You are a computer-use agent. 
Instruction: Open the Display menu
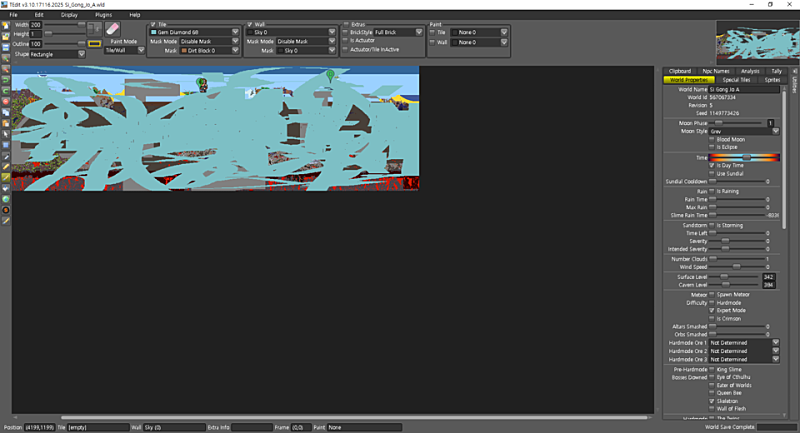tap(69, 15)
